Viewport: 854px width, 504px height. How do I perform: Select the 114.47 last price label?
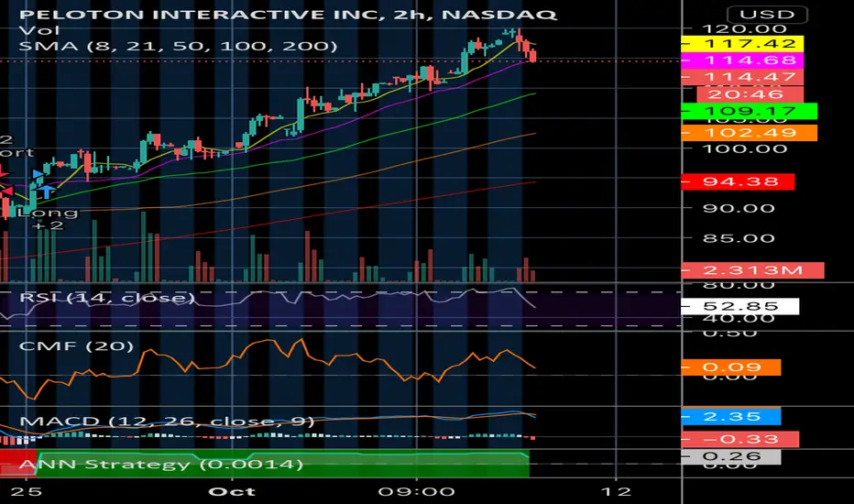coord(742,77)
